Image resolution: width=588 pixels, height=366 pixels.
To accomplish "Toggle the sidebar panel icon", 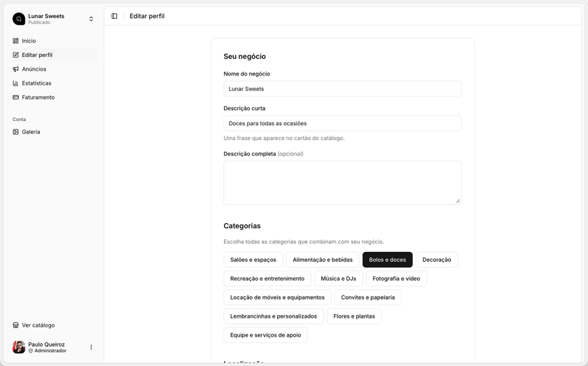I will click(114, 16).
